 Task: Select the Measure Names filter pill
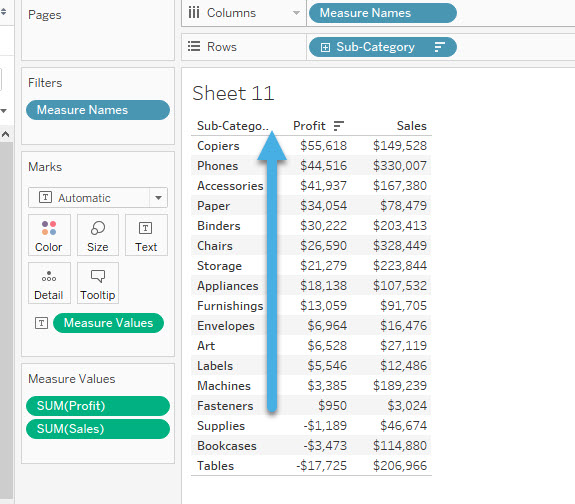point(98,110)
